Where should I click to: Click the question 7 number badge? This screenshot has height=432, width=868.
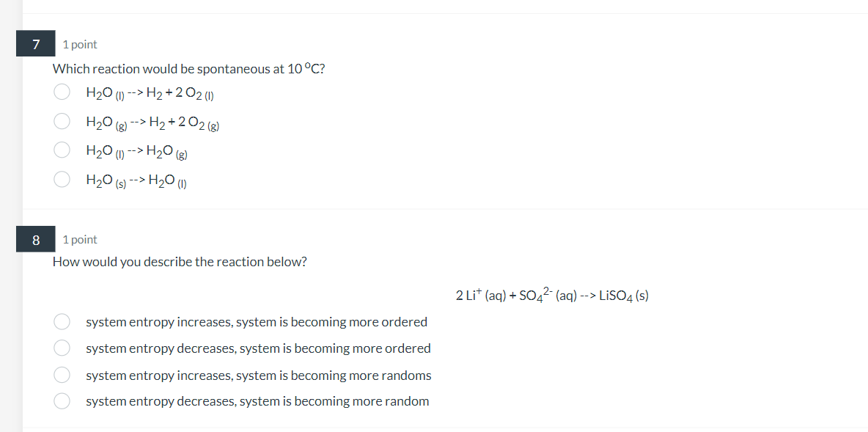coord(35,43)
